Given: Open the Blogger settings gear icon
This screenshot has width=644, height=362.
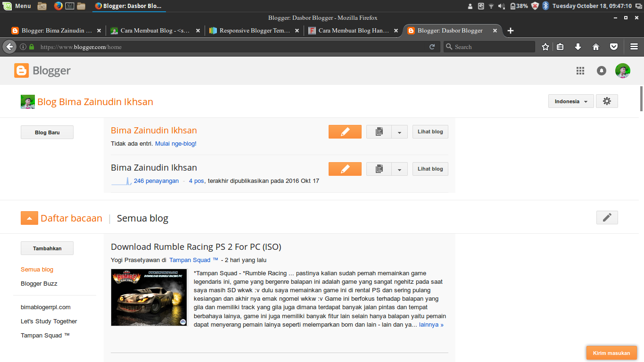Looking at the screenshot, I should tap(607, 101).
